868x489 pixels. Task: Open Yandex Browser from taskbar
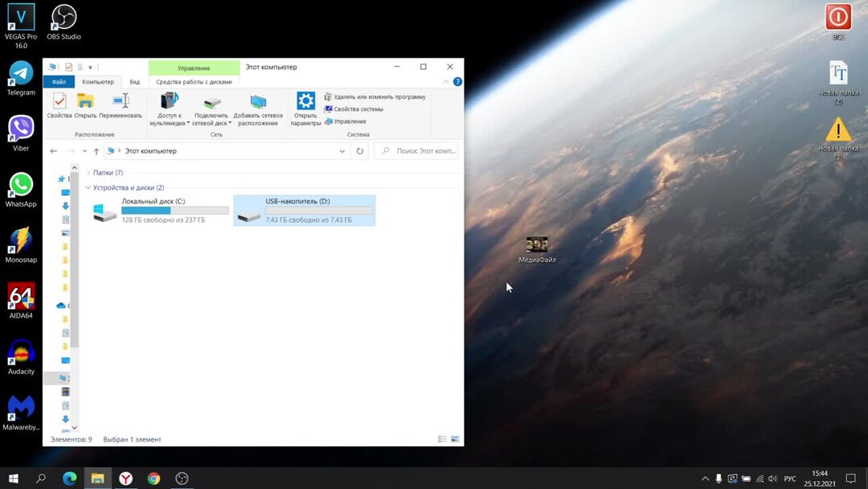pos(125,478)
